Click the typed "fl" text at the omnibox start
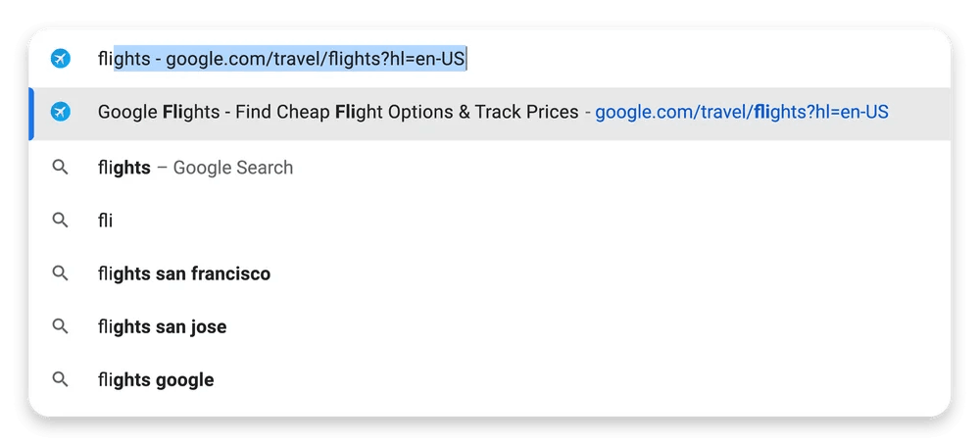 103,60
